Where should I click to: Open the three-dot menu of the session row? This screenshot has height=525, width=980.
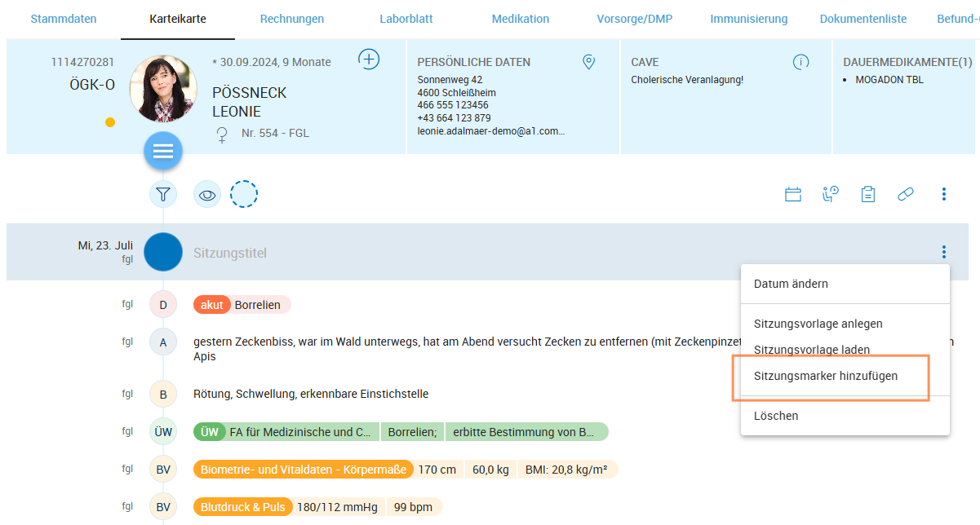(943, 252)
